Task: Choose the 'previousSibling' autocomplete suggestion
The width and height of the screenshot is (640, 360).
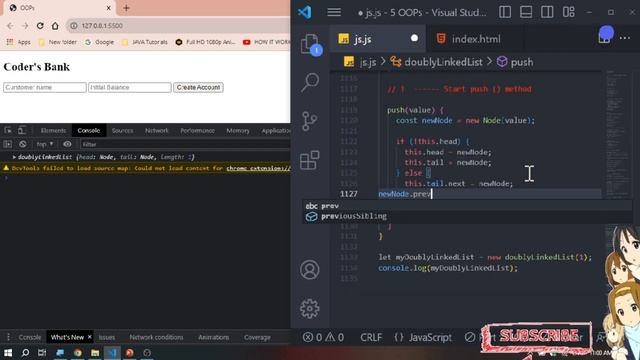Action: pyautogui.click(x=467, y=216)
